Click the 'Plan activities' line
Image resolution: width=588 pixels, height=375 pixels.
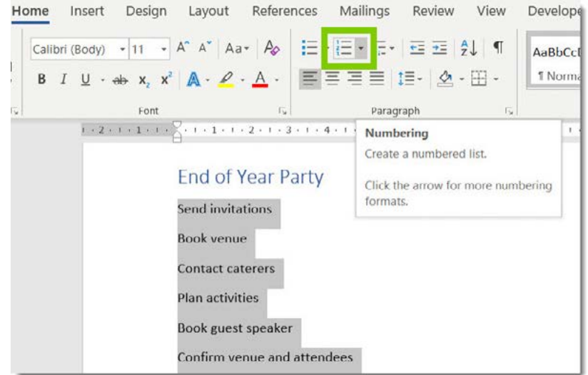click(x=218, y=298)
